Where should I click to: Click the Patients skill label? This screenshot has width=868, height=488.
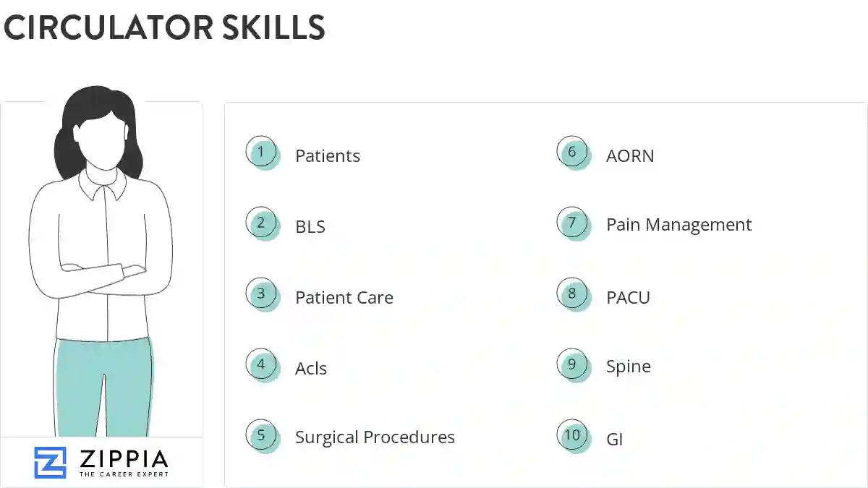327,156
